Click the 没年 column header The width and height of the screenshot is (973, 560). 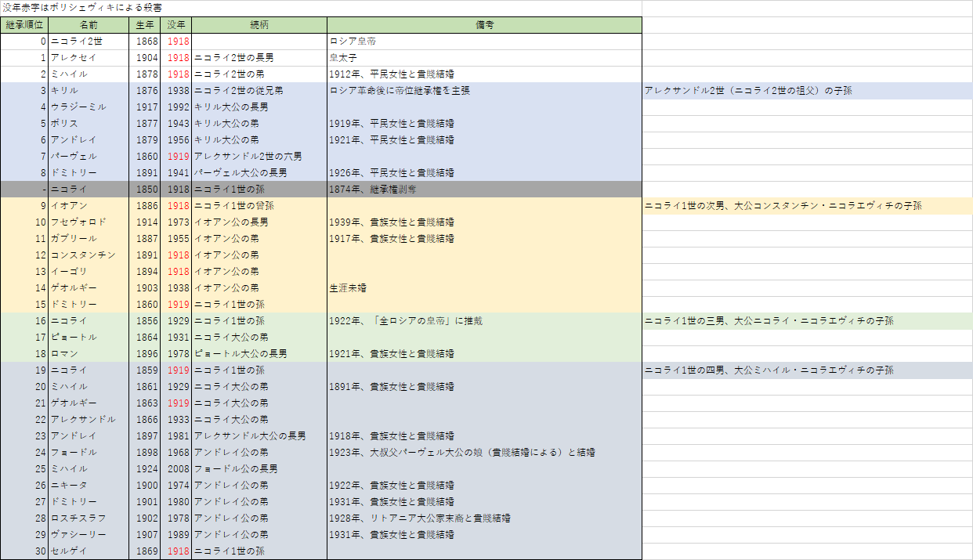point(176,25)
